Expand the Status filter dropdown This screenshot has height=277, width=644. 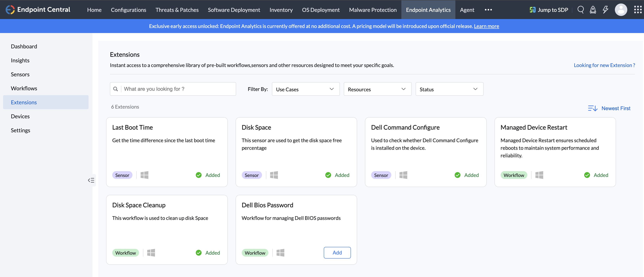tap(449, 89)
